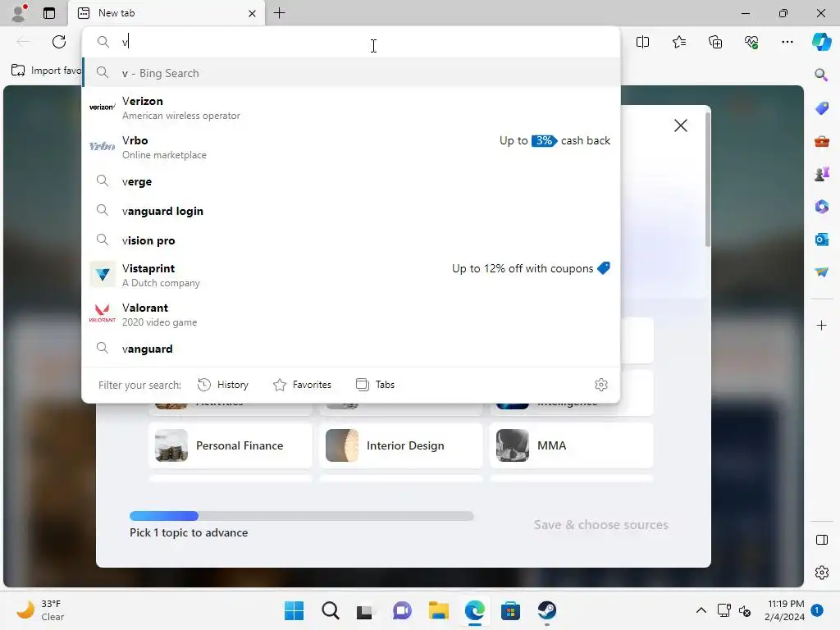Open File Explorer on taskbar
This screenshot has width=840, height=630.
(438, 610)
